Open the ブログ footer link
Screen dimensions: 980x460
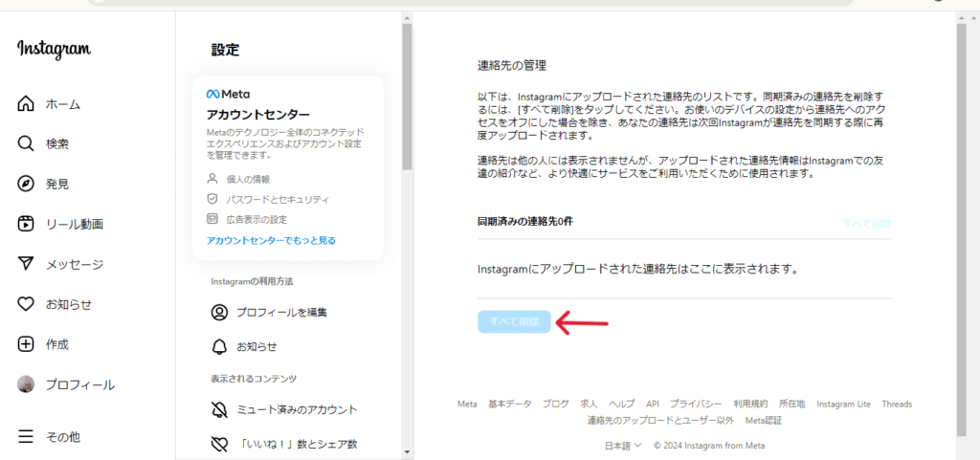coord(556,404)
